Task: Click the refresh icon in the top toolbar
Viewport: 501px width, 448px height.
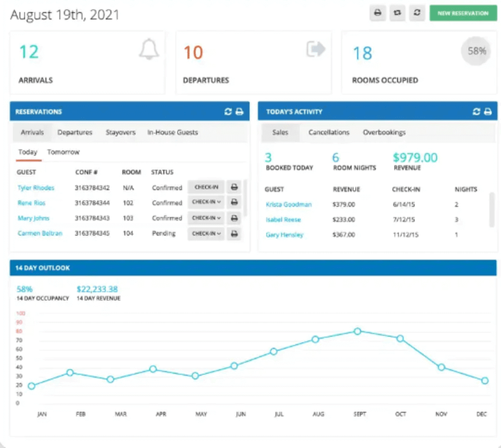Action: (x=417, y=13)
